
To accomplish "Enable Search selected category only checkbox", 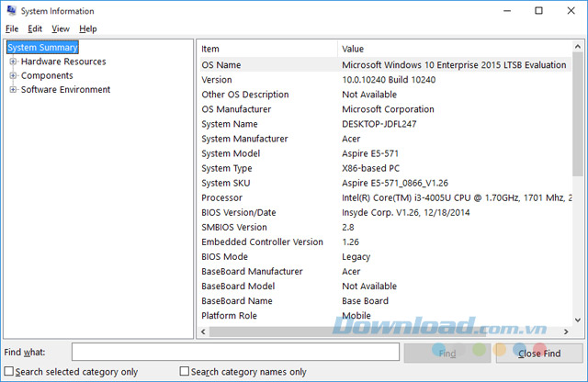I will (8, 371).
